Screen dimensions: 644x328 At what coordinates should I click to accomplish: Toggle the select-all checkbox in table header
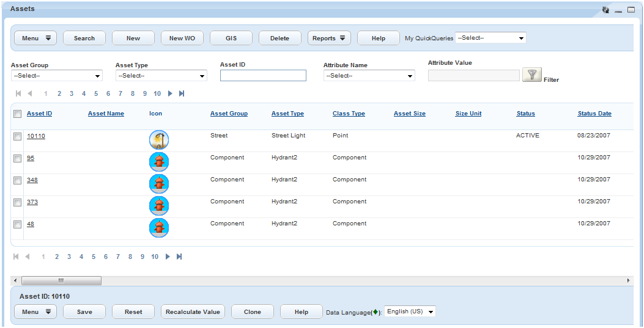[18, 114]
